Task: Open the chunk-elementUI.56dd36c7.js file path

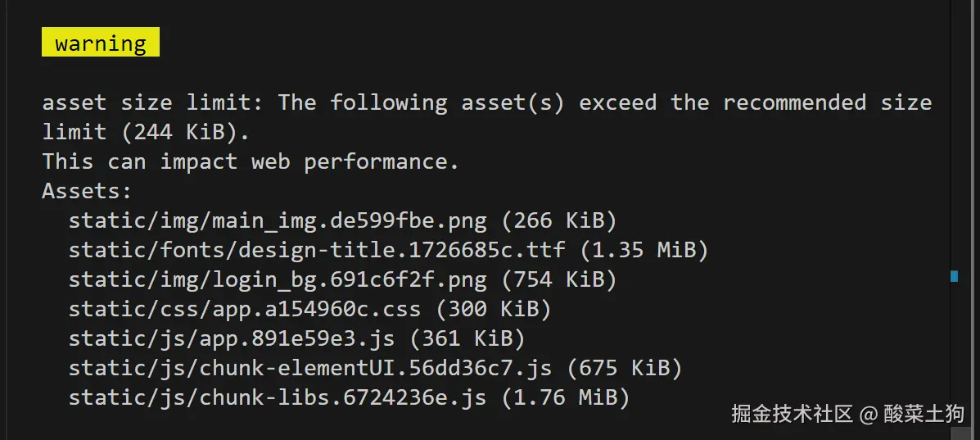Action: [x=309, y=368]
